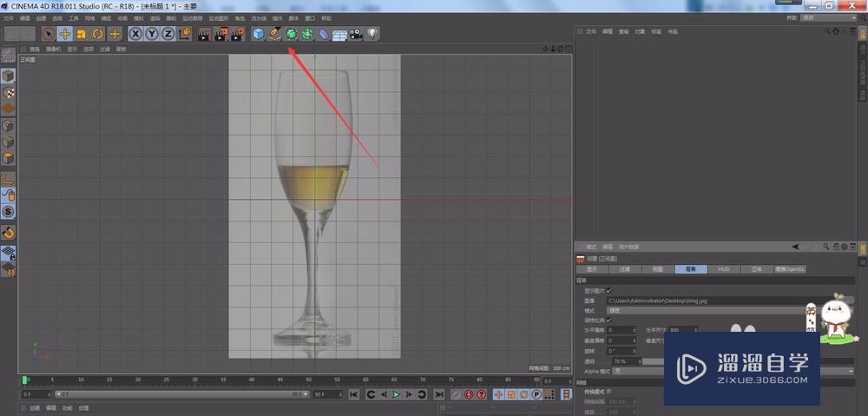Toggle position keyframe recording icon

tap(498, 394)
